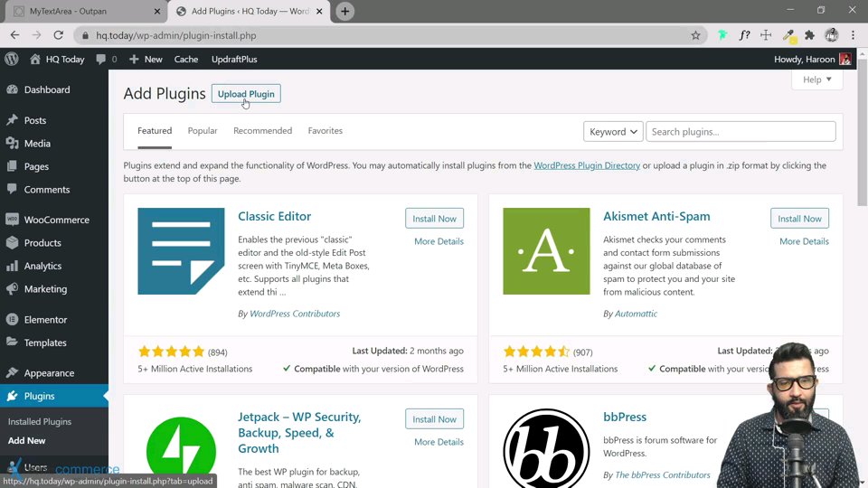
Task: Open the Templates folder icon
Action: pos(12,343)
